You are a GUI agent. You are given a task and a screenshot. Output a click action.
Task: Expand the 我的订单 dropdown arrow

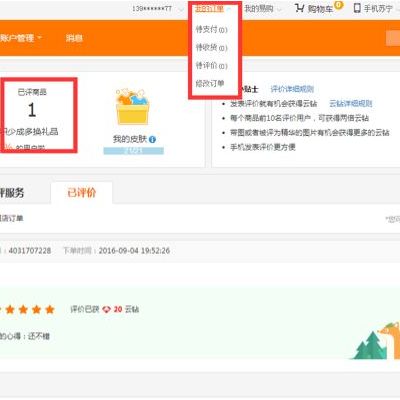pos(229,9)
